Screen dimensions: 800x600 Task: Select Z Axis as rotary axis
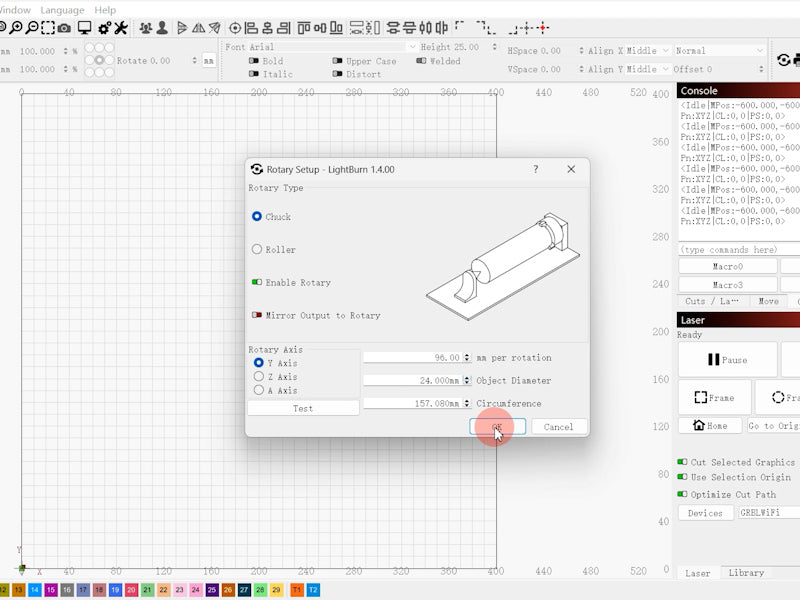pyautogui.click(x=259, y=376)
